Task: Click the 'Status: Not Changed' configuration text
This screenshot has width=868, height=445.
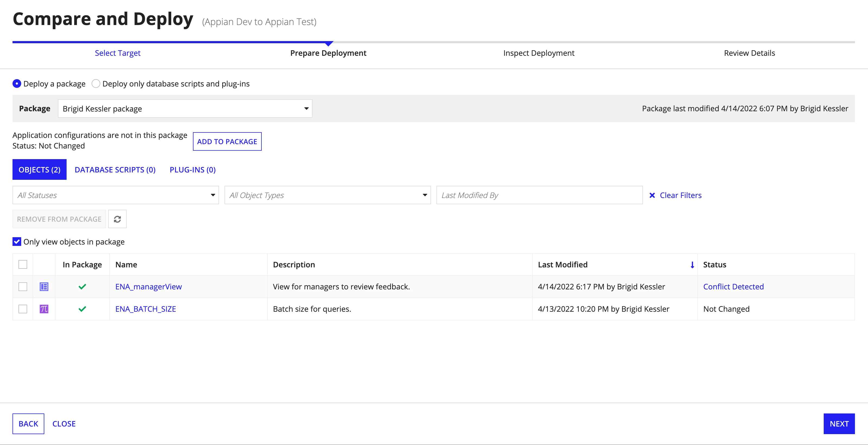Action: (x=49, y=146)
